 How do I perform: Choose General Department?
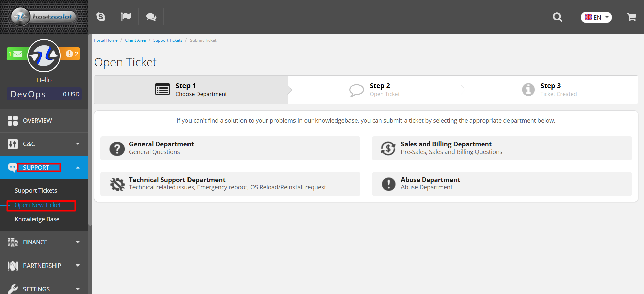click(x=230, y=148)
